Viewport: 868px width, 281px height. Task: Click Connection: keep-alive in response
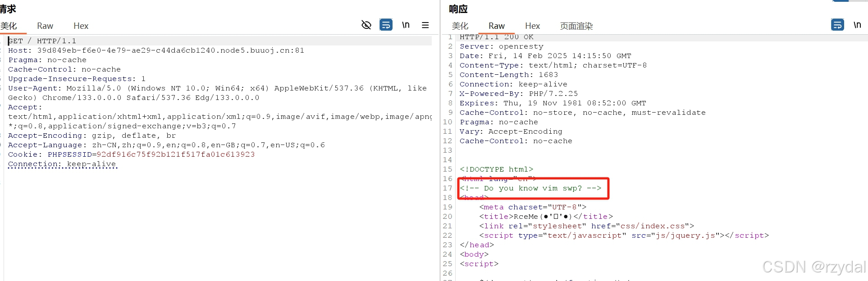(513, 84)
